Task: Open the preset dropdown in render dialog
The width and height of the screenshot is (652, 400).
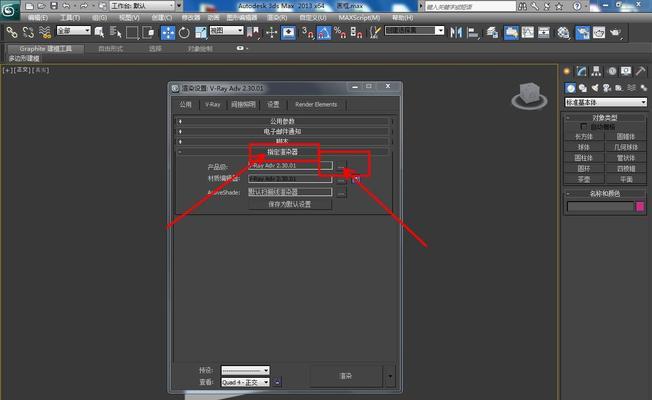Action: pos(245,370)
